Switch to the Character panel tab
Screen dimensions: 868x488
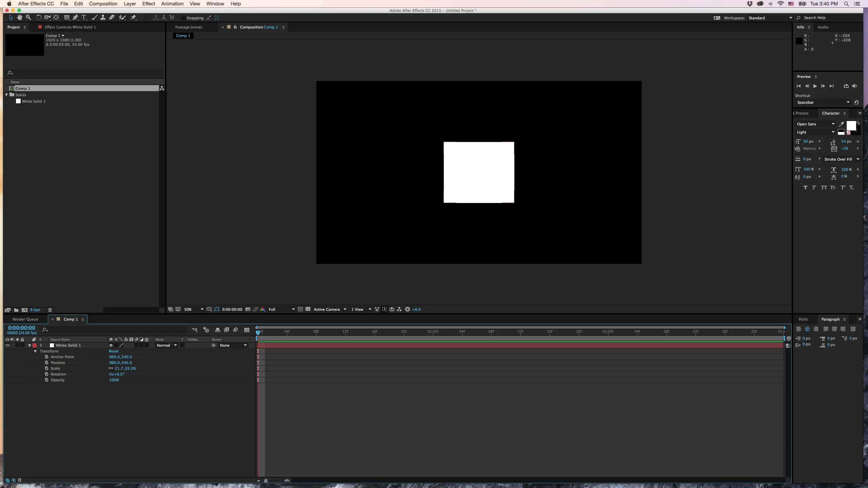831,113
